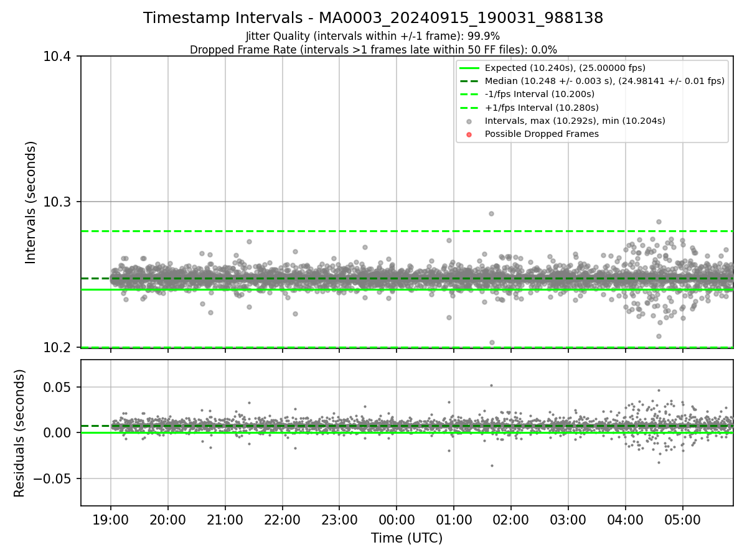
Task: Click the red dot marker in the legend
Action: 469,134
